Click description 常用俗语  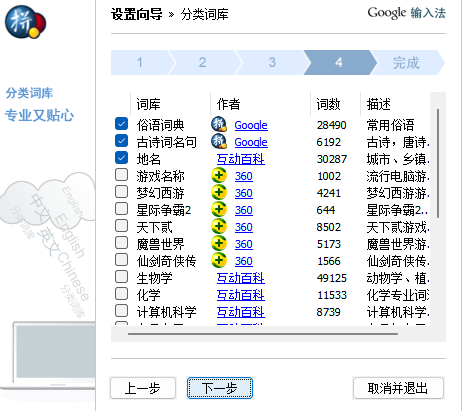tap(390, 125)
